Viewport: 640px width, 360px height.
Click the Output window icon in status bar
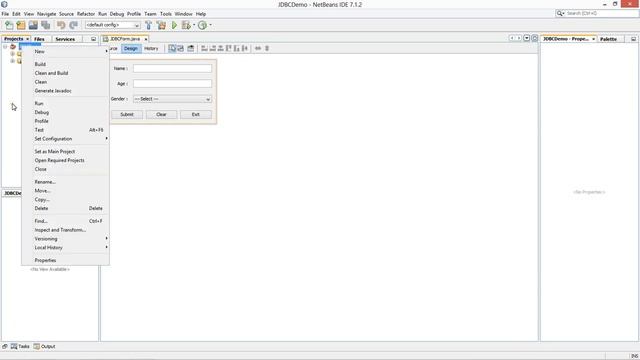click(x=37, y=347)
